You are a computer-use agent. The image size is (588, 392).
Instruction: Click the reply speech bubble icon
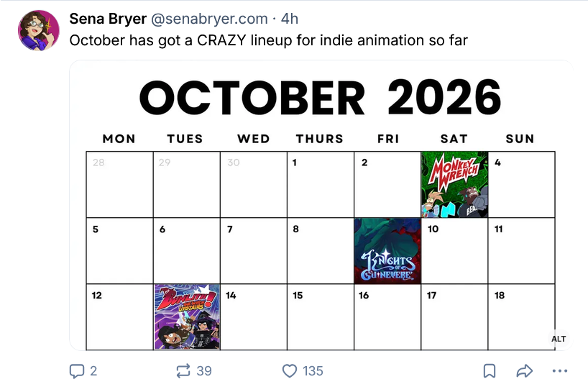[x=77, y=371]
